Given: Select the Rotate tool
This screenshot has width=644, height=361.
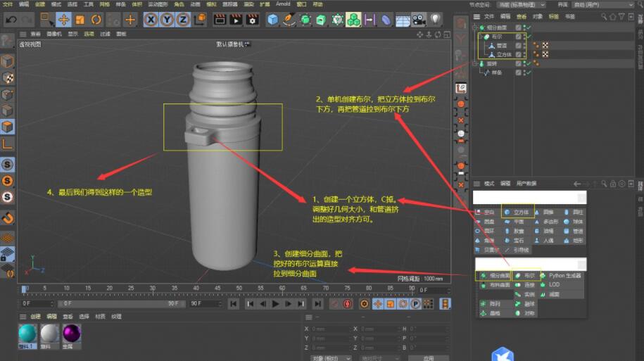Looking at the screenshot, I should coord(96,19).
